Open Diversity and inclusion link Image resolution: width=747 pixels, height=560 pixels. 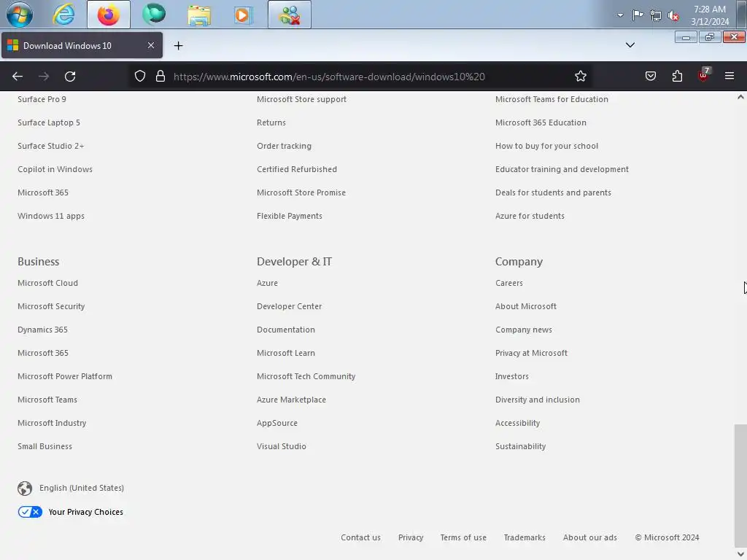(x=538, y=400)
